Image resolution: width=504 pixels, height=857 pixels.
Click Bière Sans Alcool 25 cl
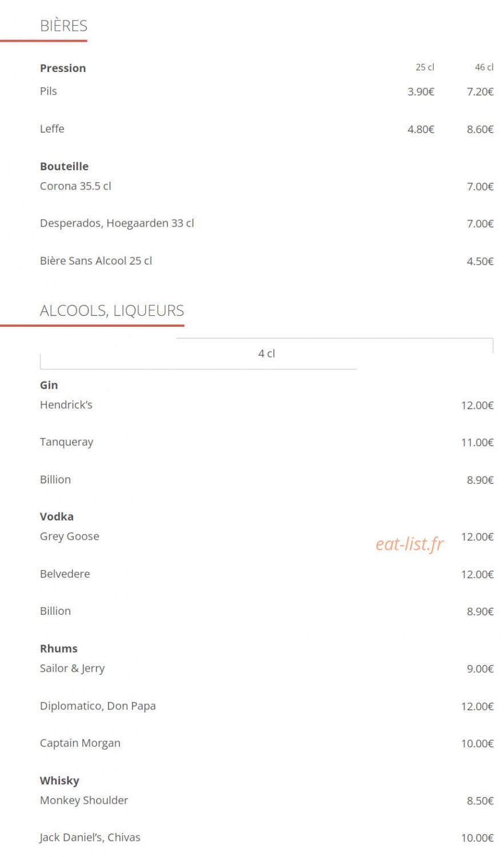96,261
